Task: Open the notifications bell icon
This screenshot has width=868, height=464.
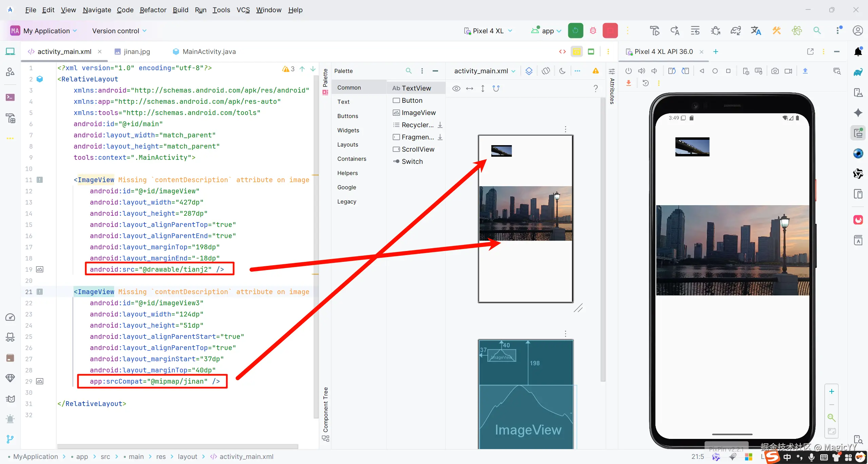Action: point(858,52)
